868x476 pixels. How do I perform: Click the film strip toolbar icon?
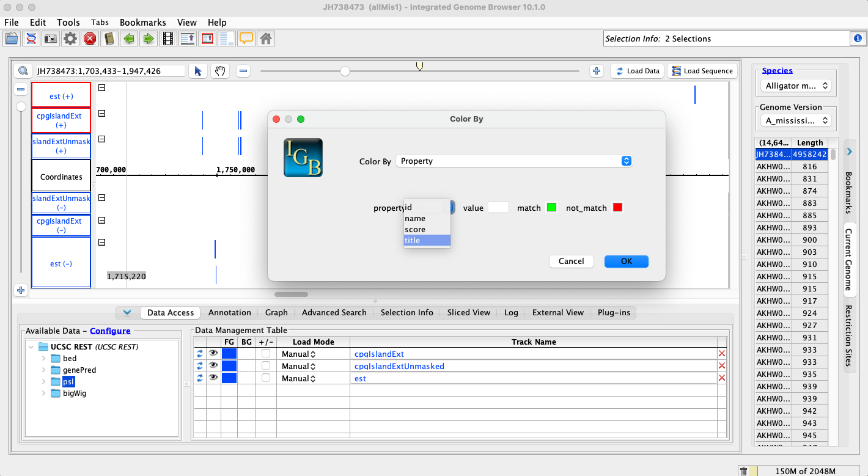point(167,39)
